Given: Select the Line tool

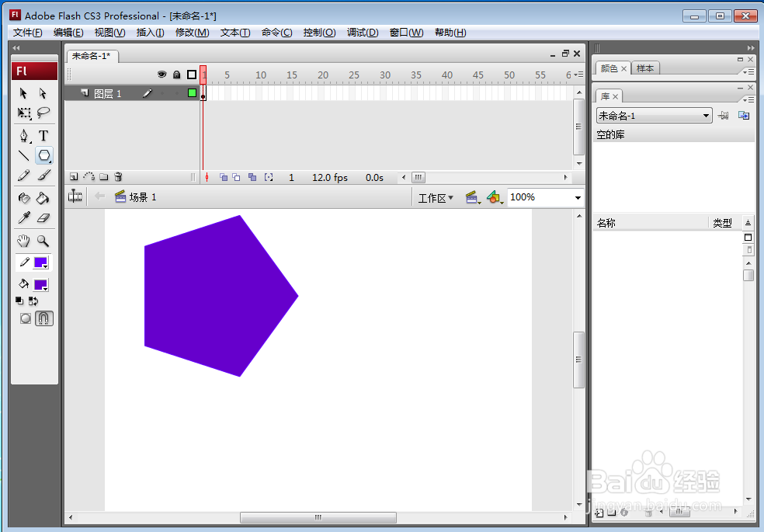Looking at the screenshot, I should pyautogui.click(x=23, y=155).
